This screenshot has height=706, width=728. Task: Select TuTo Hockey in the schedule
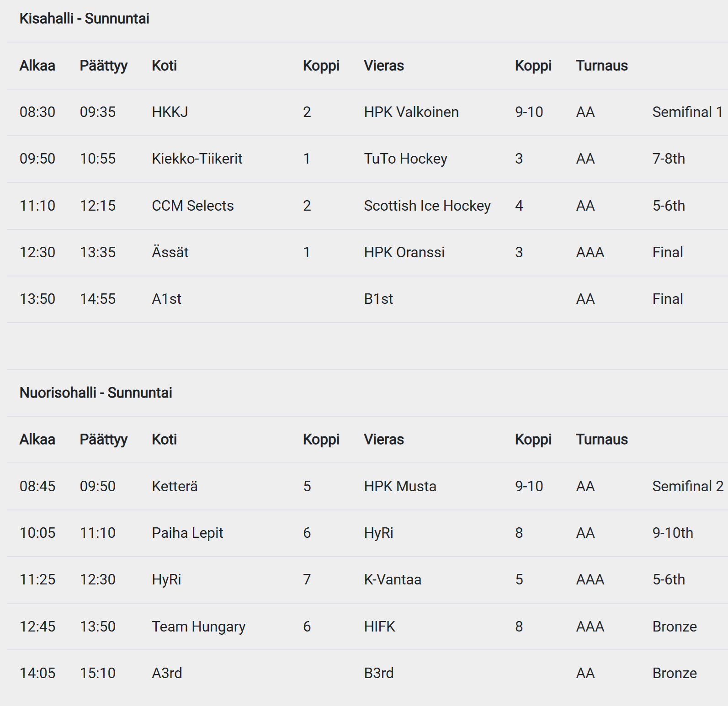coord(405,159)
